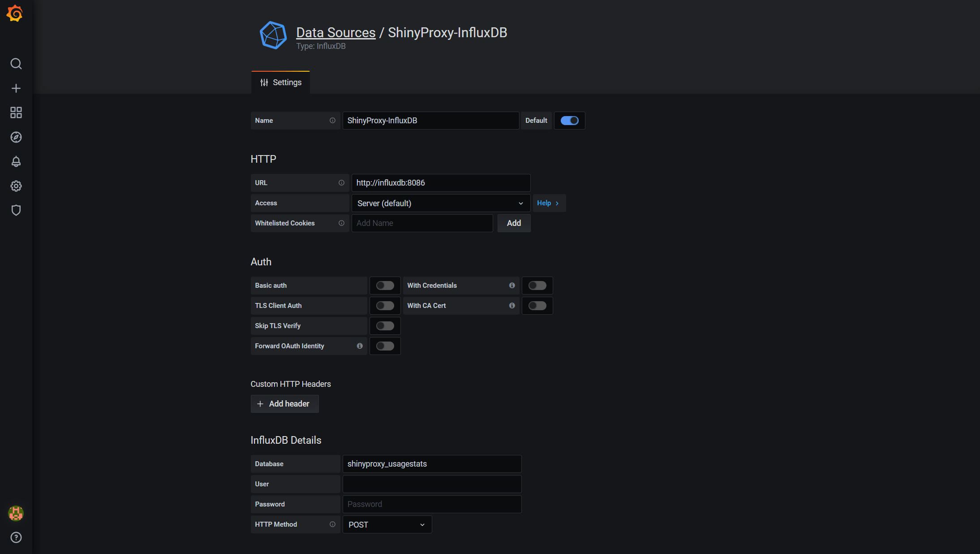Image resolution: width=980 pixels, height=554 pixels.
Task: Enable the Skip TLS Verify switch
Action: pos(385,326)
